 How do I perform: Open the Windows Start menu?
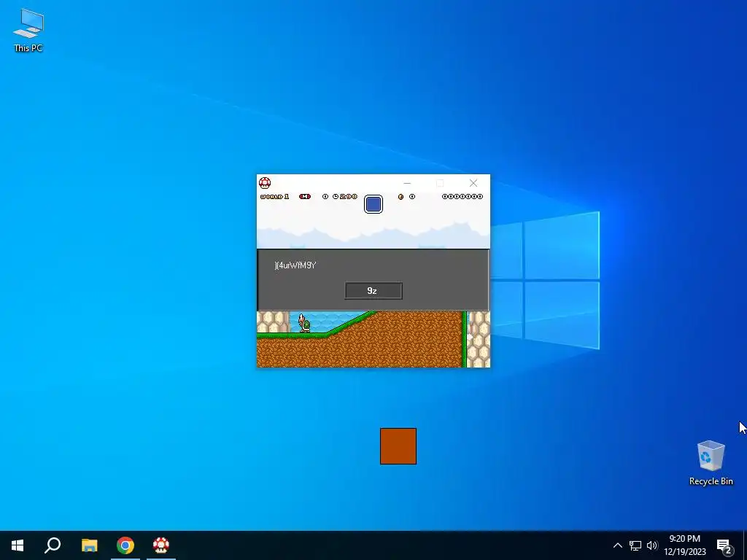(18, 545)
